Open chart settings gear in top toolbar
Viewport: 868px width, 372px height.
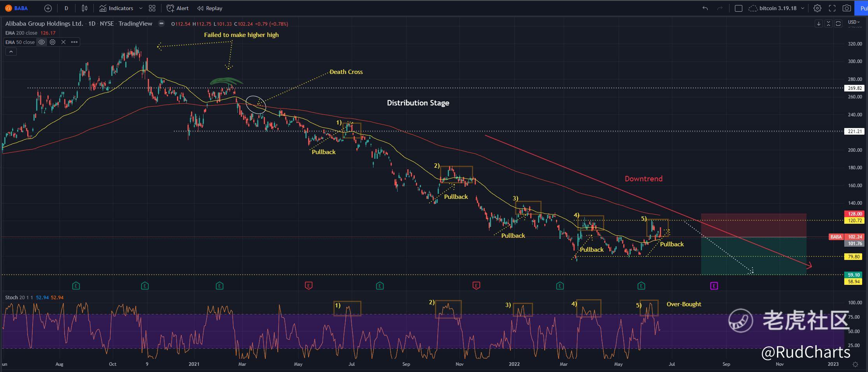817,8
